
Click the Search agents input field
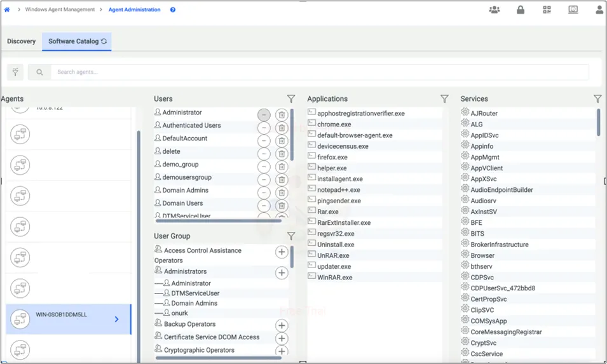pyautogui.click(x=320, y=72)
